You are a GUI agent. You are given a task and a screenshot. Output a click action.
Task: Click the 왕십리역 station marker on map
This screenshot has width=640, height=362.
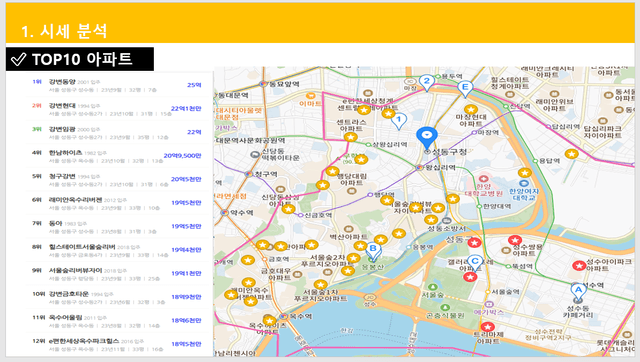419,167
